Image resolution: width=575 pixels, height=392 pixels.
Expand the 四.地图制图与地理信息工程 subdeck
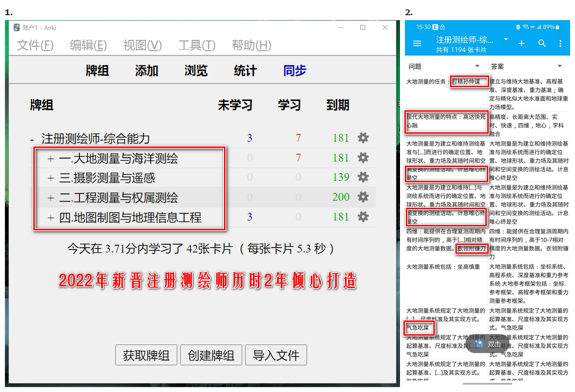pos(50,218)
